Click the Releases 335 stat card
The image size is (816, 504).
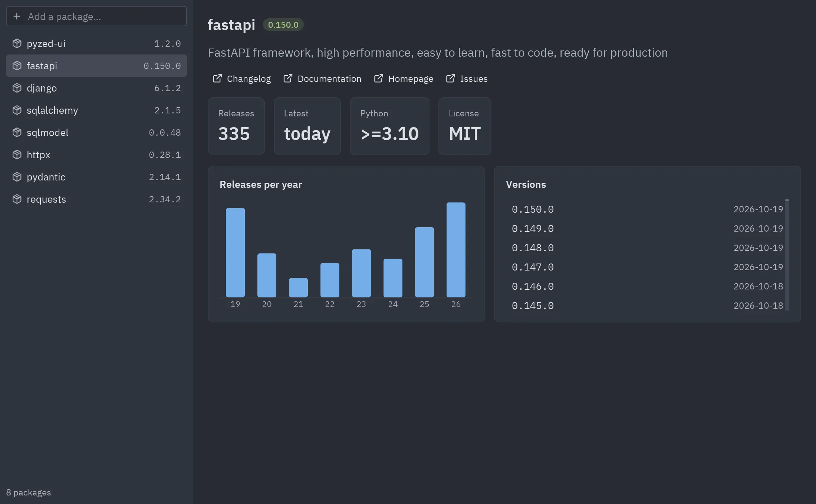(x=236, y=126)
